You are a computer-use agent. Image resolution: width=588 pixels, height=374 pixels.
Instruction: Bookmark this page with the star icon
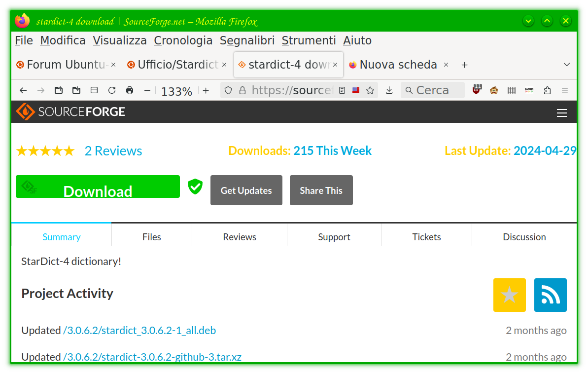(370, 90)
